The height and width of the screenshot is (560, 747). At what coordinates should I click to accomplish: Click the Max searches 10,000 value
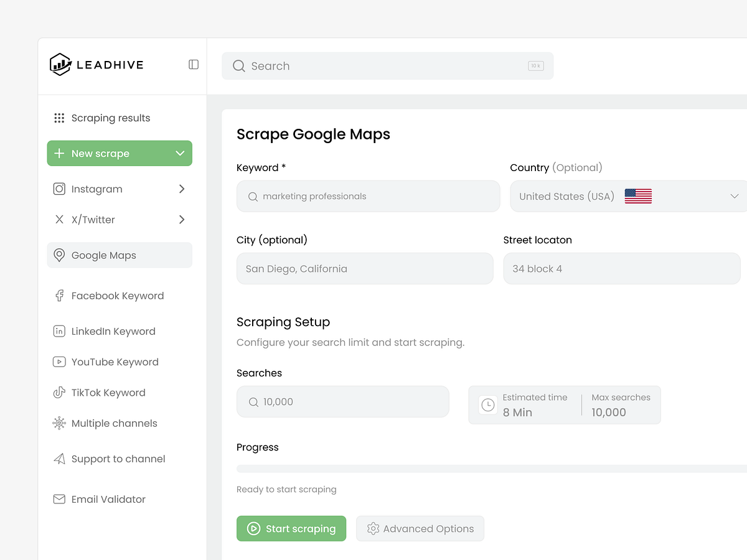tap(609, 413)
